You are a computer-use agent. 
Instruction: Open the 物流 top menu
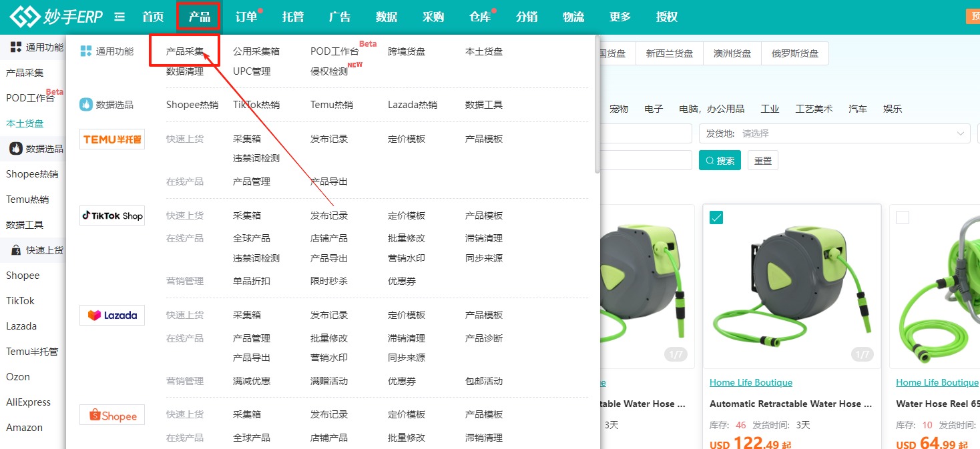573,17
